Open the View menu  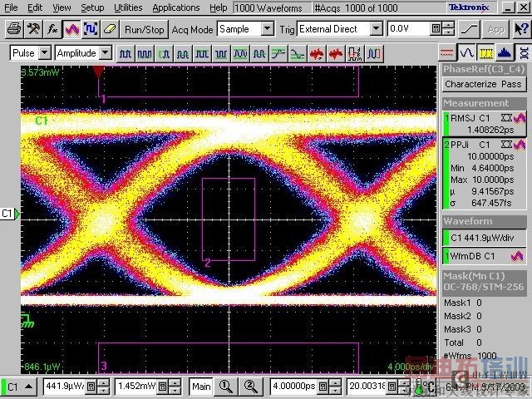(62, 7)
